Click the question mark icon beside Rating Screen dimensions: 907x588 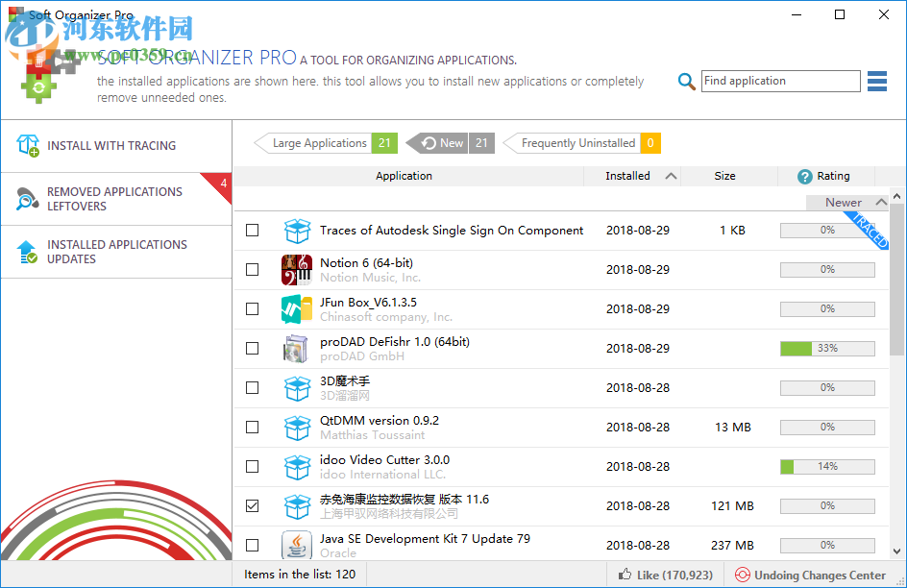[804, 176]
